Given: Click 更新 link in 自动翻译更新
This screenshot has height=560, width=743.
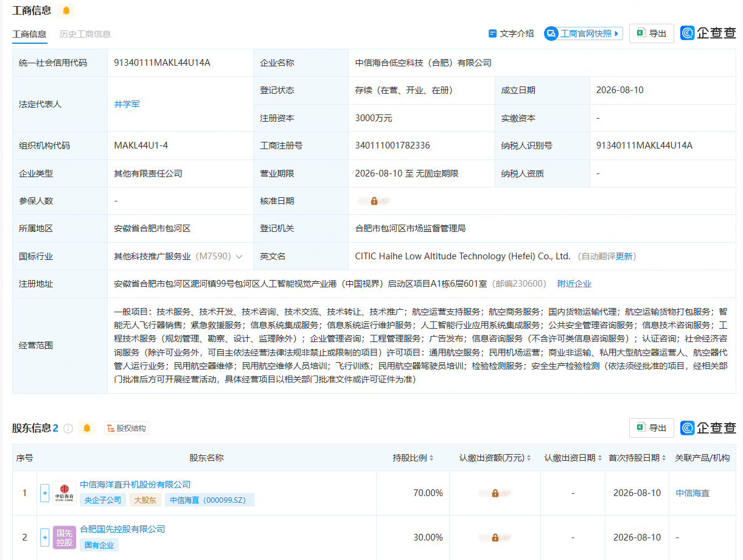Looking at the screenshot, I should point(624,256).
